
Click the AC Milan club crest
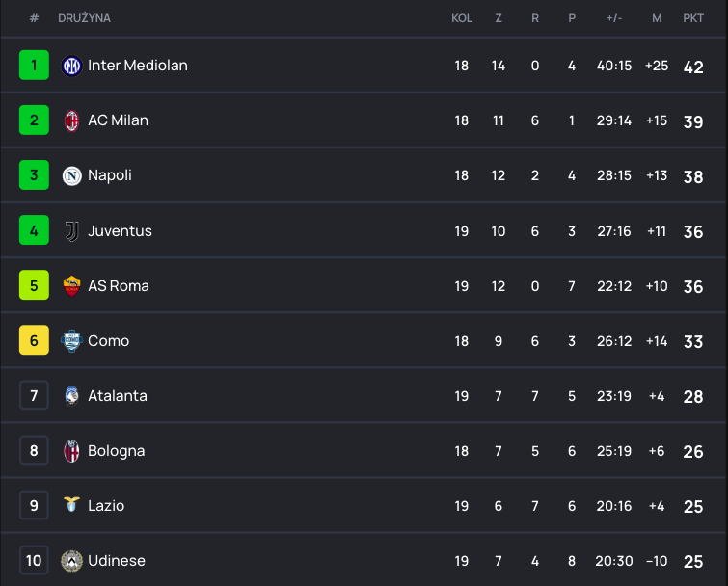point(71,120)
